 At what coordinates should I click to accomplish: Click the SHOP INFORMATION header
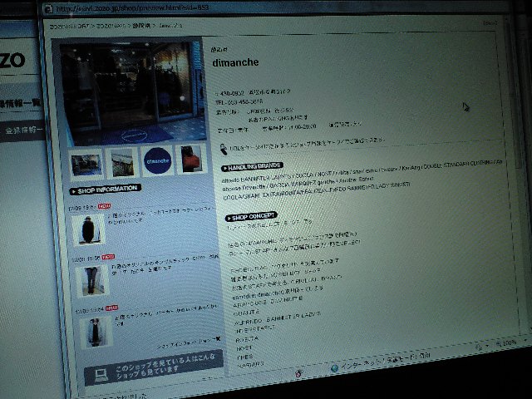pos(106,190)
